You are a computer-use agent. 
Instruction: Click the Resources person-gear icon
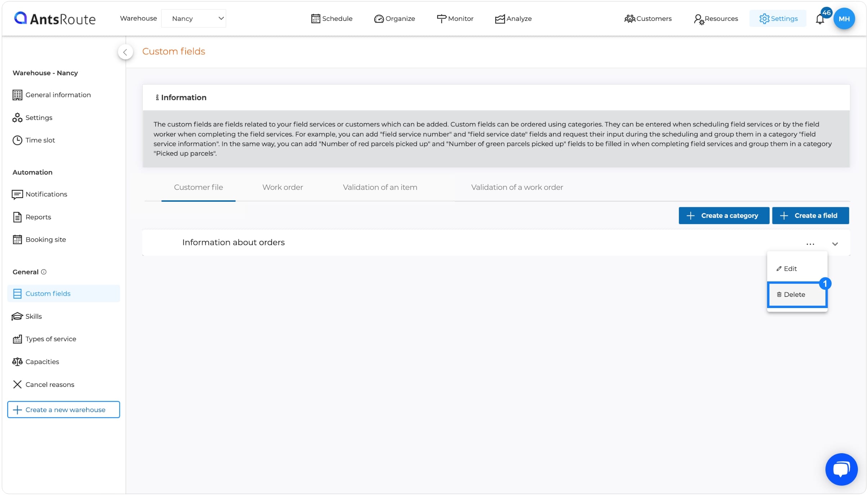(x=699, y=19)
